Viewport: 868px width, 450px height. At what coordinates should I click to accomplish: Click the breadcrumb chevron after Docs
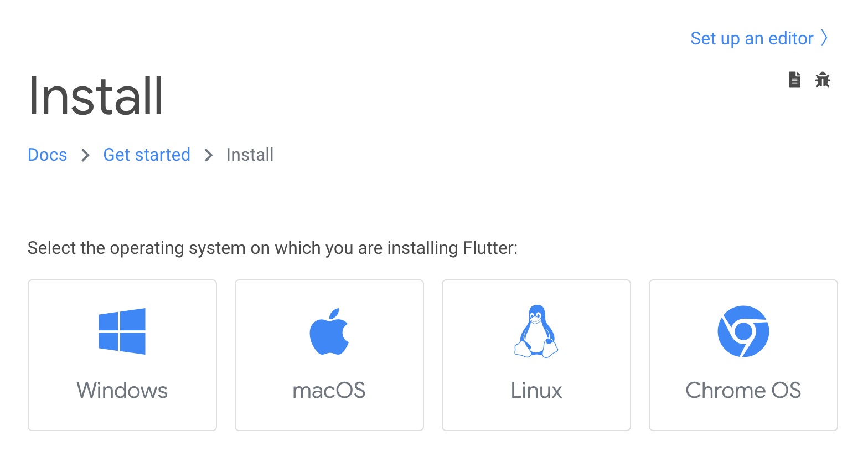pos(85,155)
